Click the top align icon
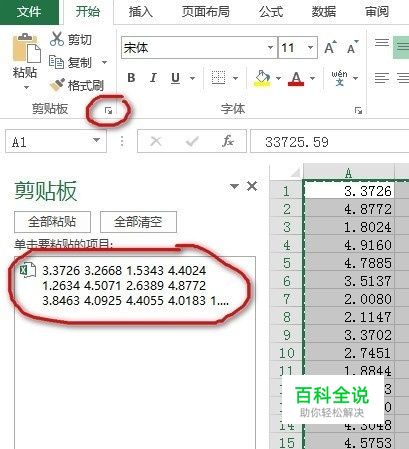 pyautogui.click(x=382, y=43)
